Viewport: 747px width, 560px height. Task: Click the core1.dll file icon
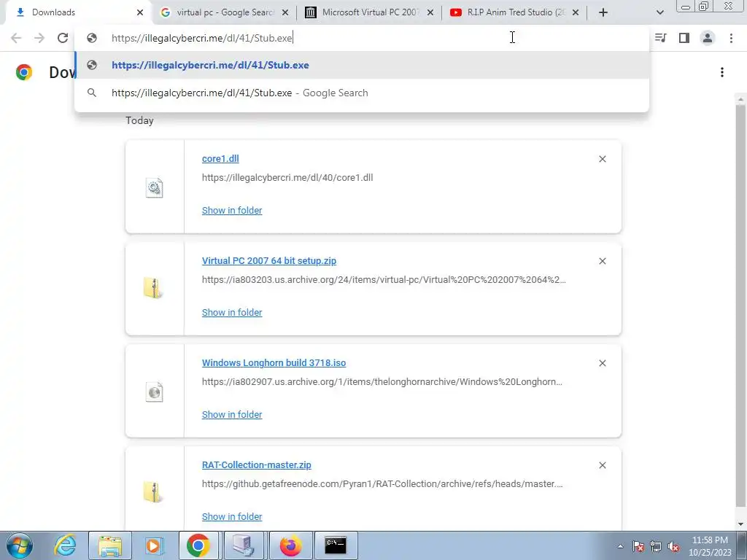click(154, 188)
